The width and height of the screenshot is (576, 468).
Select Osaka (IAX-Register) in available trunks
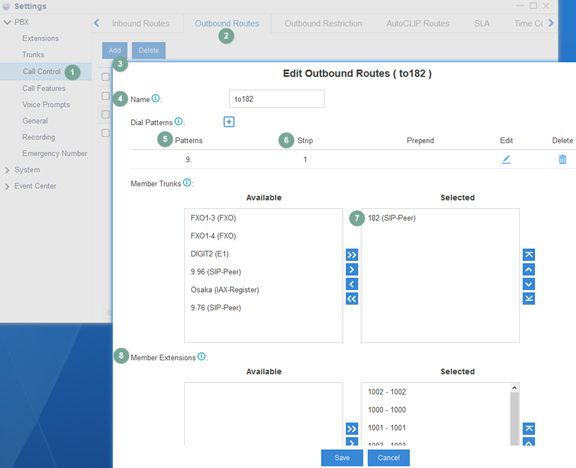(225, 290)
